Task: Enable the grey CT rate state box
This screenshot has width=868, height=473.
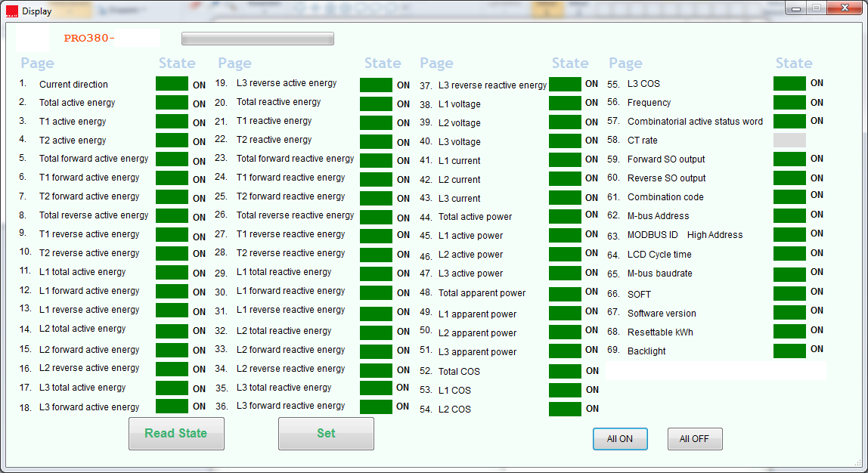Action: pos(789,140)
